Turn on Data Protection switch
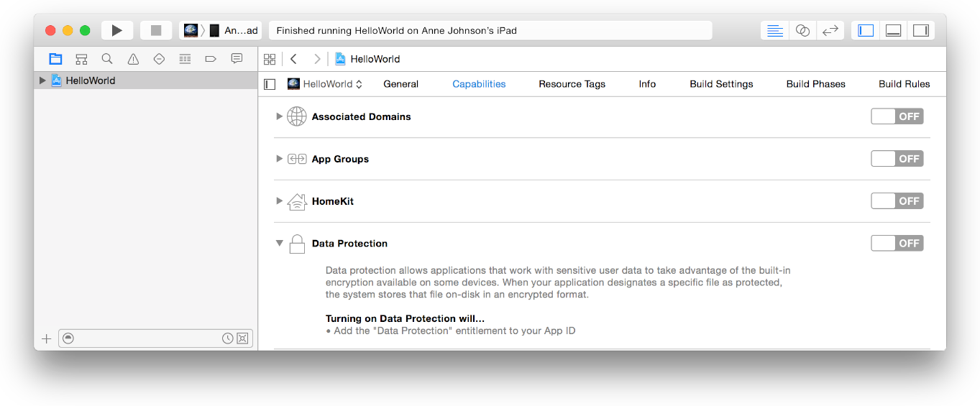The width and height of the screenshot is (980, 406). (x=897, y=244)
